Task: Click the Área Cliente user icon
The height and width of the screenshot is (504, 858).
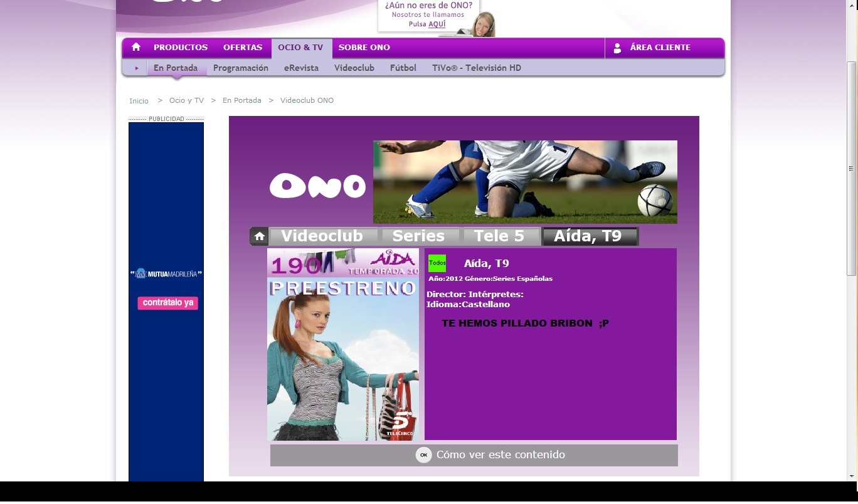Action: coord(617,48)
